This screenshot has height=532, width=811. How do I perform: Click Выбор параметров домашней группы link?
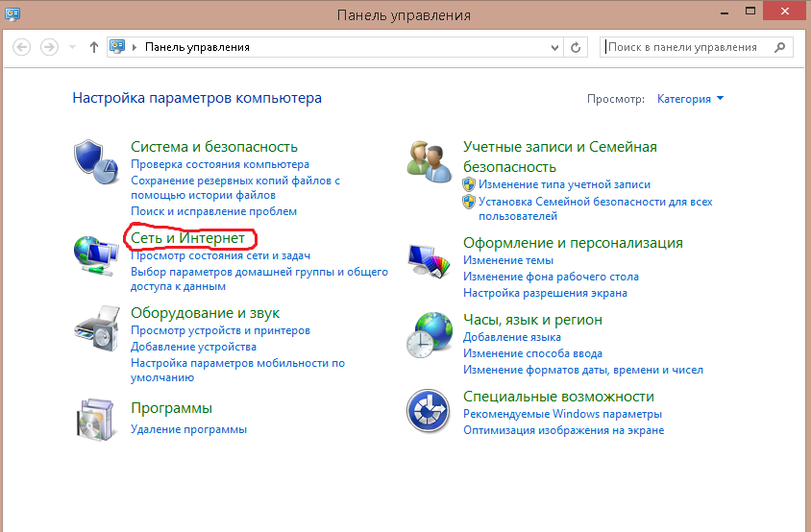[259, 278]
